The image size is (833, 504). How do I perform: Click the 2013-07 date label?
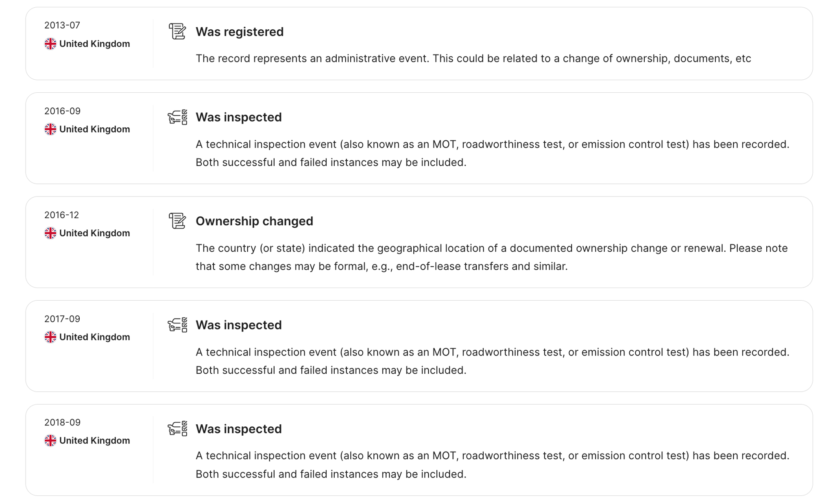coord(62,25)
